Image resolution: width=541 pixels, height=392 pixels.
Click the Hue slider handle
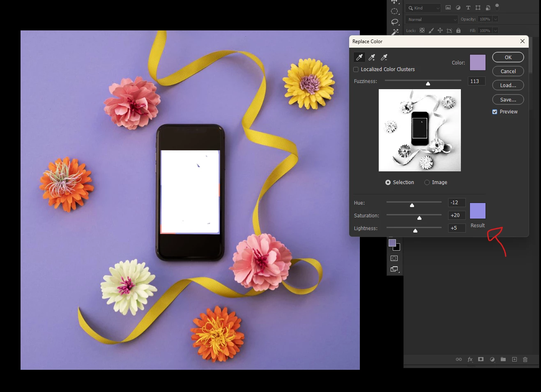click(412, 205)
